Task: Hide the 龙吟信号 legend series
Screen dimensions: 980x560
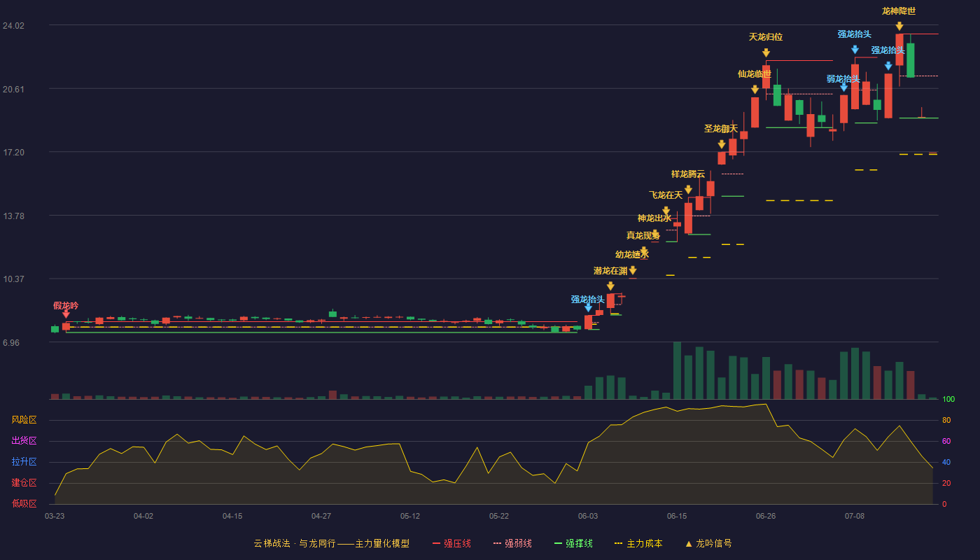Action: [708, 543]
